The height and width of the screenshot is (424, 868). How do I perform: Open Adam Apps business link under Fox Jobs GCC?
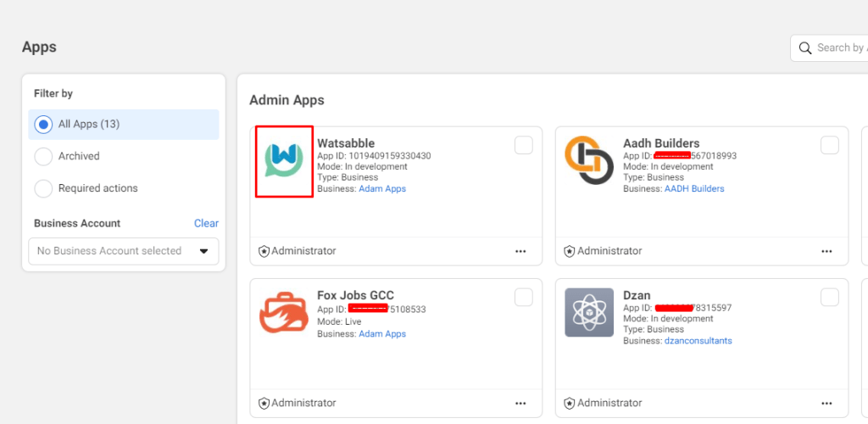point(382,334)
